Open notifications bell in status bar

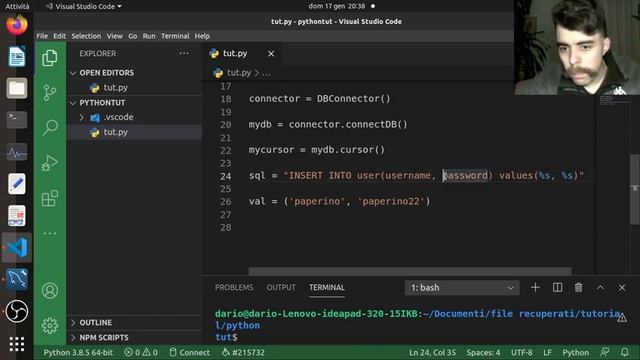(x=624, y=352)
